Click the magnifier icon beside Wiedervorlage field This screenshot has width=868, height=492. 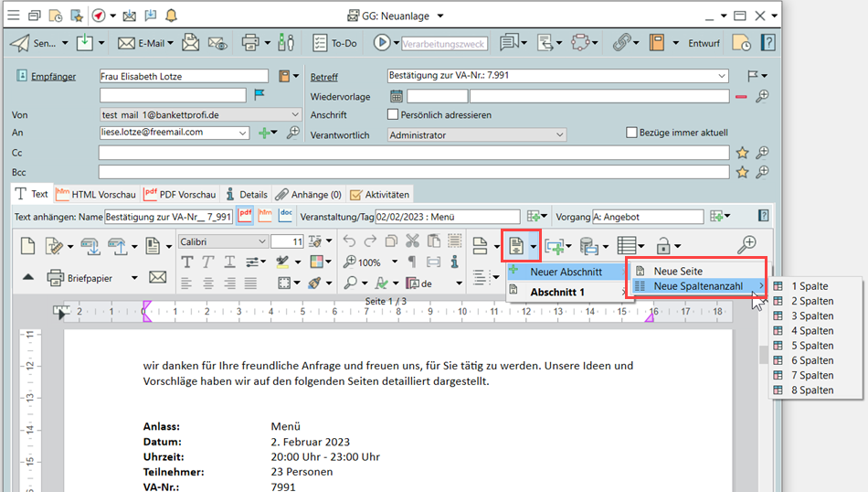(762, 96)
